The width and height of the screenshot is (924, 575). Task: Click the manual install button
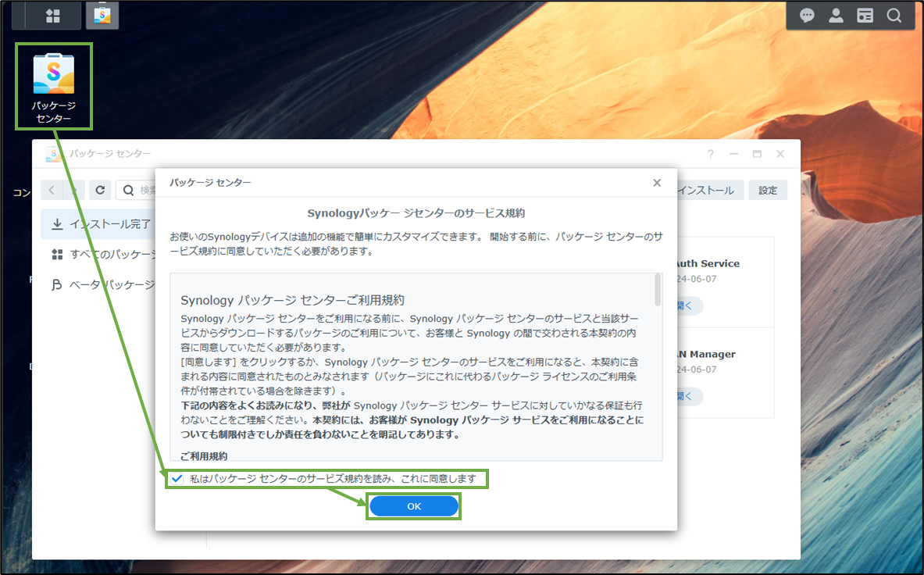(710, 191)
